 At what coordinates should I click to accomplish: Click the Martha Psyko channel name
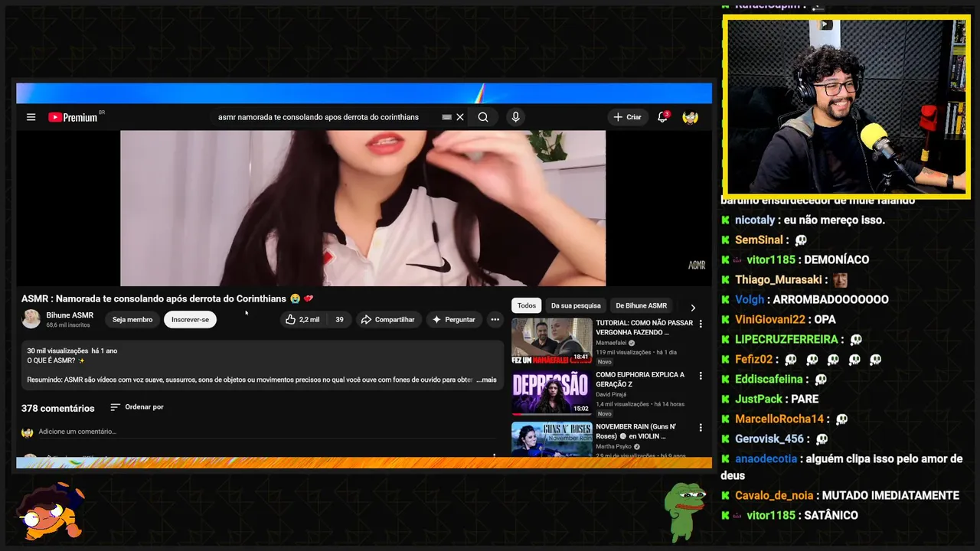click(614, 447)
